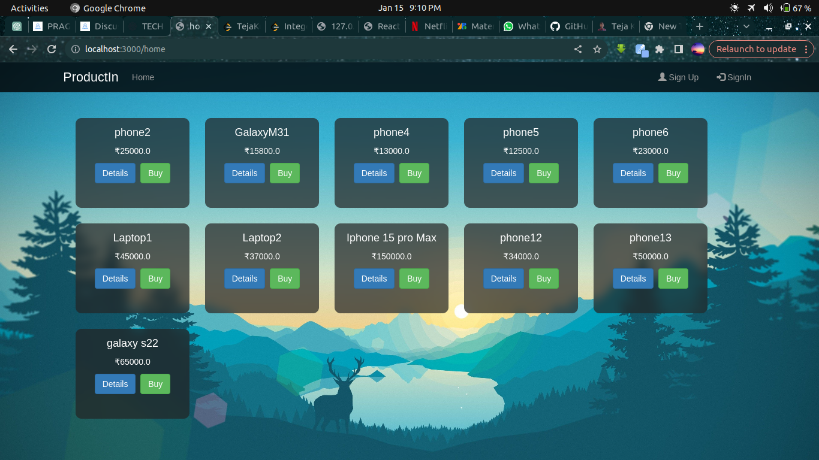The width and height of the screenshot is (819, 460).
Task: Open the Chrome three-dot menu
Action: [806, 49]
